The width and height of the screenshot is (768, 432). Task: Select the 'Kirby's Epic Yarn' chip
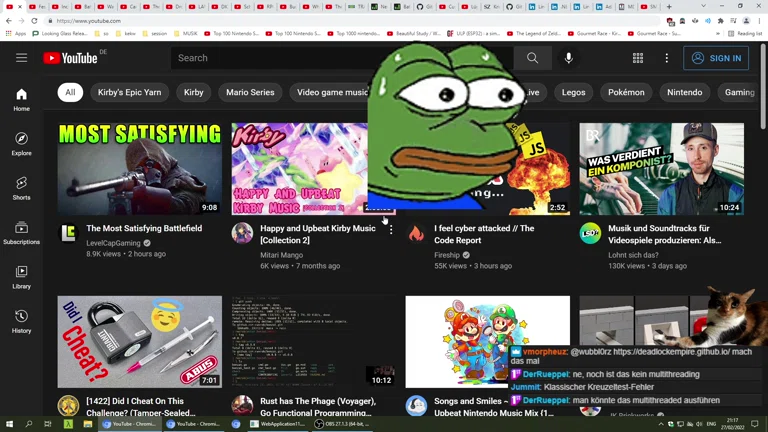129,92
